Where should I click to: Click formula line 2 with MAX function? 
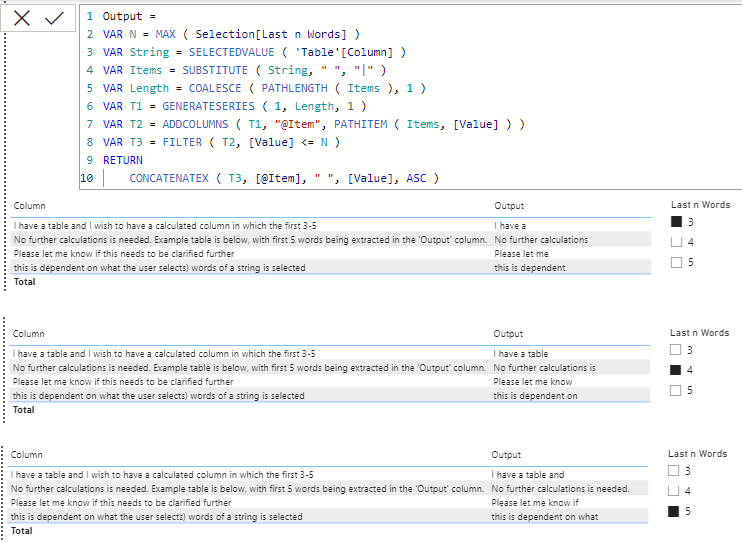tap(231, 34)
